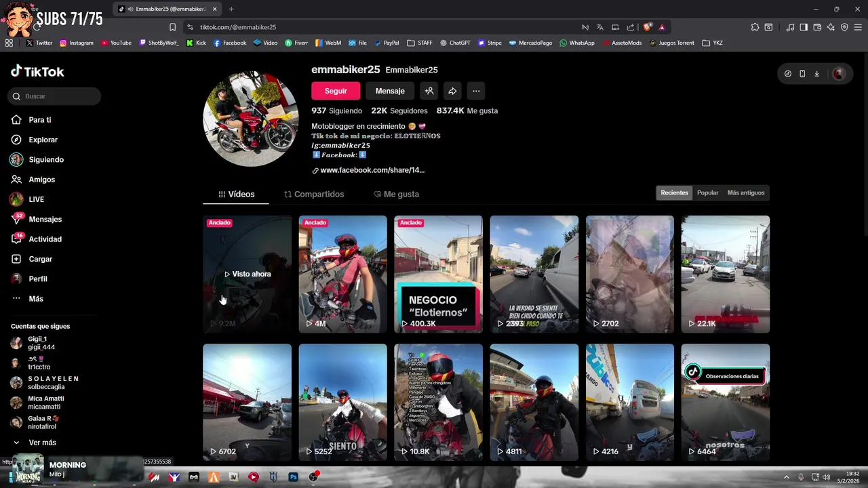Open the video with 10.8K views
This screenshot has width=868, height=488.
pos(438,403)
